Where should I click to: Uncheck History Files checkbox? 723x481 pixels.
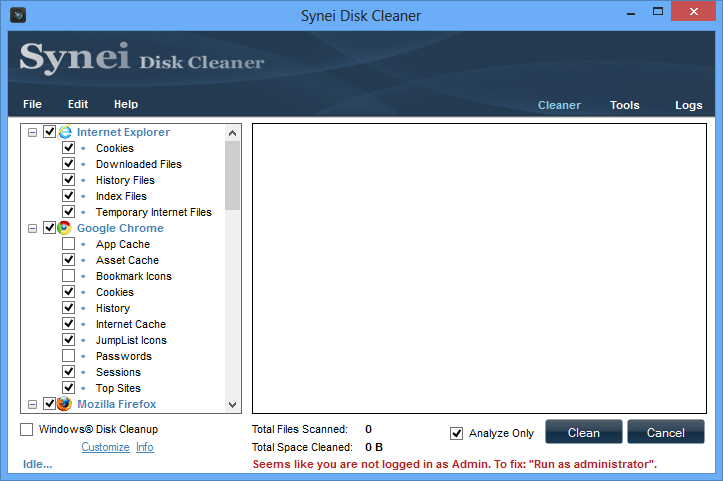(x=68, y=180)
